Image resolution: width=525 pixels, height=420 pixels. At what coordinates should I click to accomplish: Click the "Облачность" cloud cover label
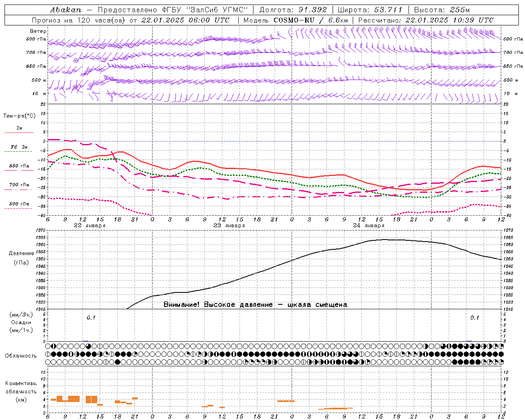(x=21, y=356)
